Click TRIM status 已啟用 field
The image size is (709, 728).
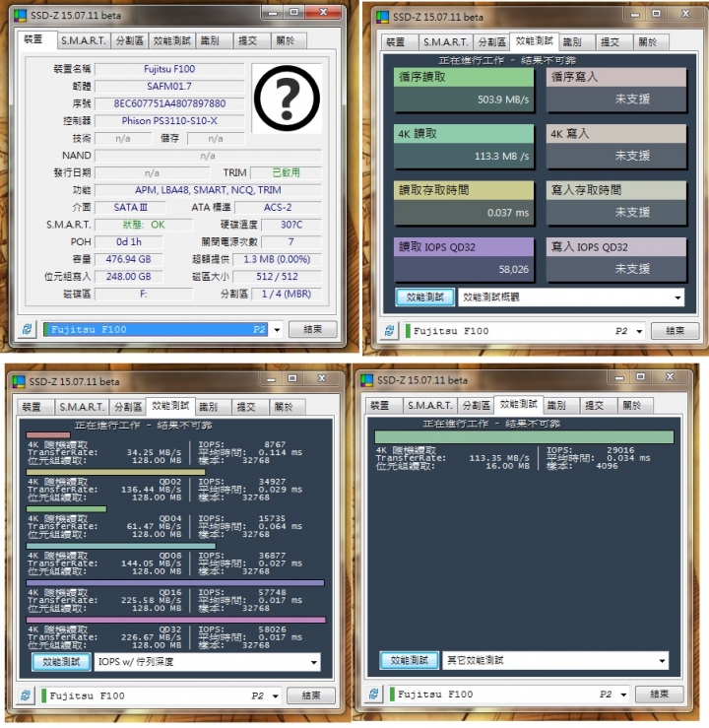click(286, 172)
